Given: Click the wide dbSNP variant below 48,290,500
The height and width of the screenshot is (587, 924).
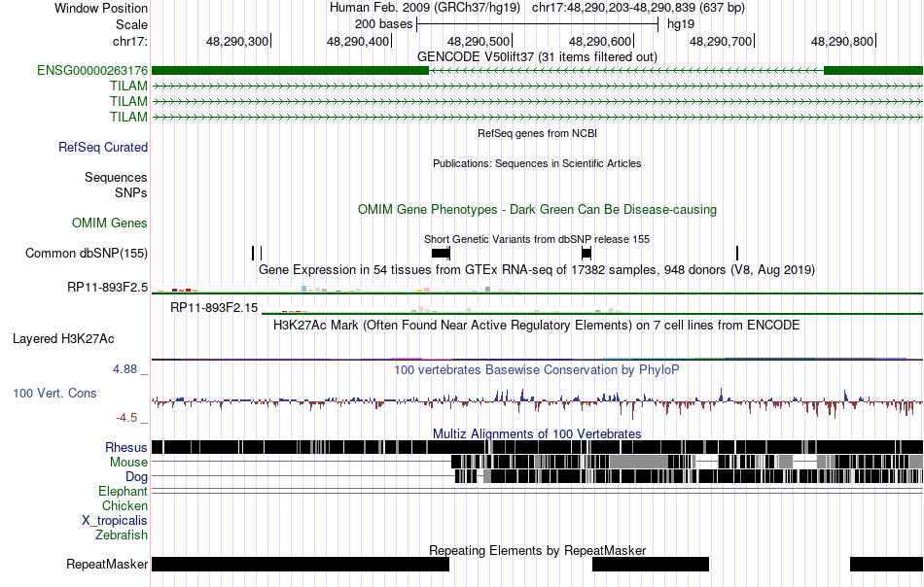Looking at the screenshot, I should (441, 254).
